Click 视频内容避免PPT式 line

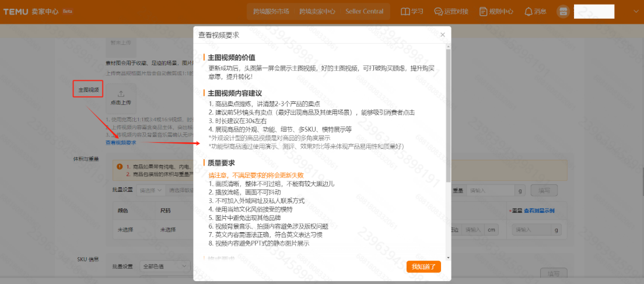pos(259,243)
